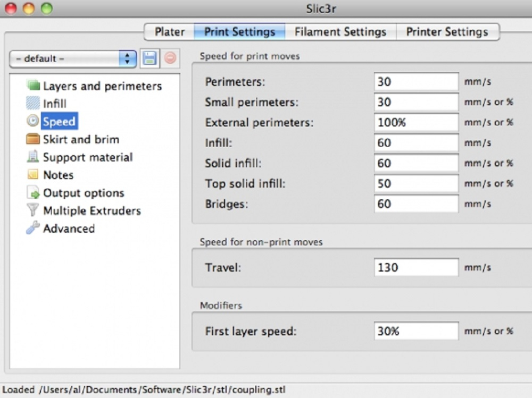Open the Printer Settings tab
The width and height of the screenshot is (532, 398).
[447, 32]
